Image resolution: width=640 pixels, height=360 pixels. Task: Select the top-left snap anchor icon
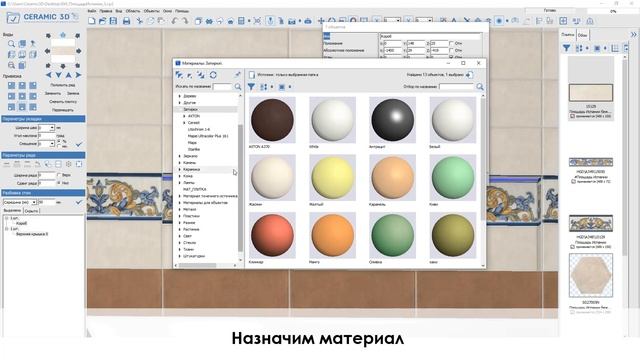coord(11,85)
